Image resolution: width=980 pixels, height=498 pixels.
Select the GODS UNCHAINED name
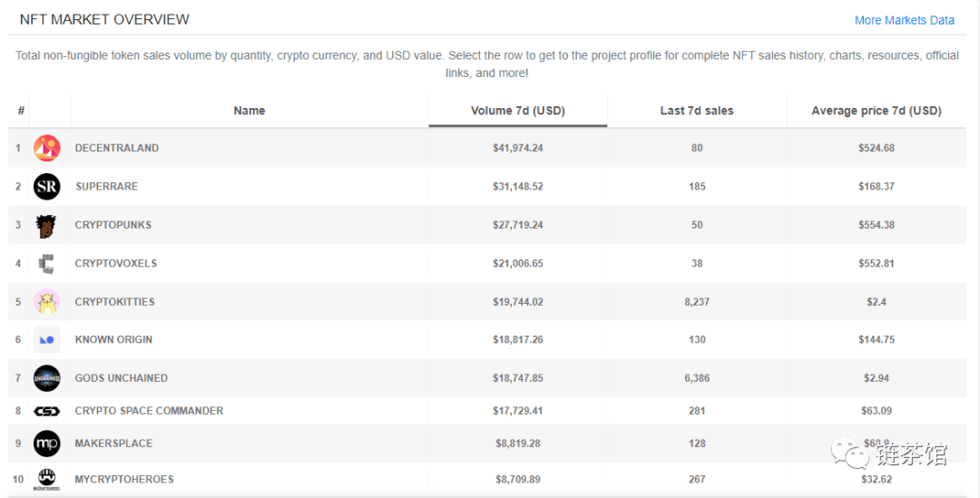pyautogui.click(x=122, y=378)
